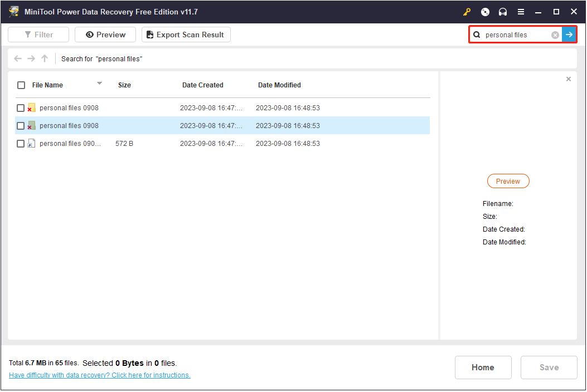Toggle the select-all File Name checkbox
Screen dimensions: 587x392
21,85
